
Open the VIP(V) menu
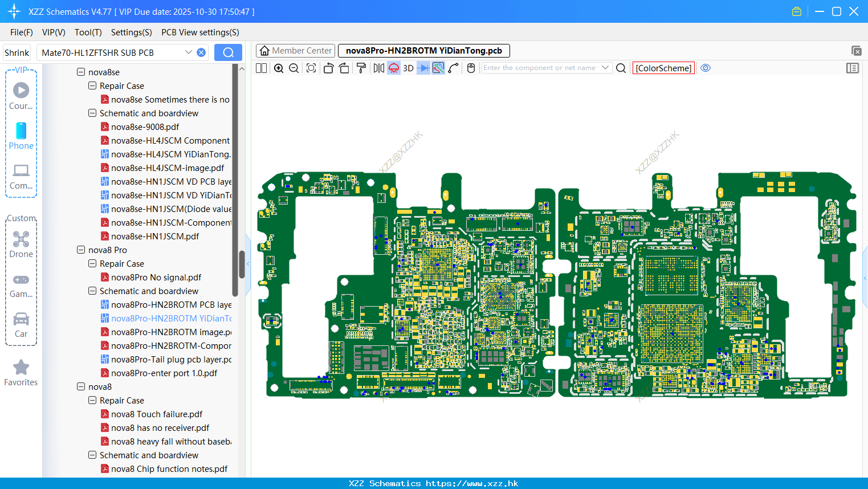(x=54, y=32)
